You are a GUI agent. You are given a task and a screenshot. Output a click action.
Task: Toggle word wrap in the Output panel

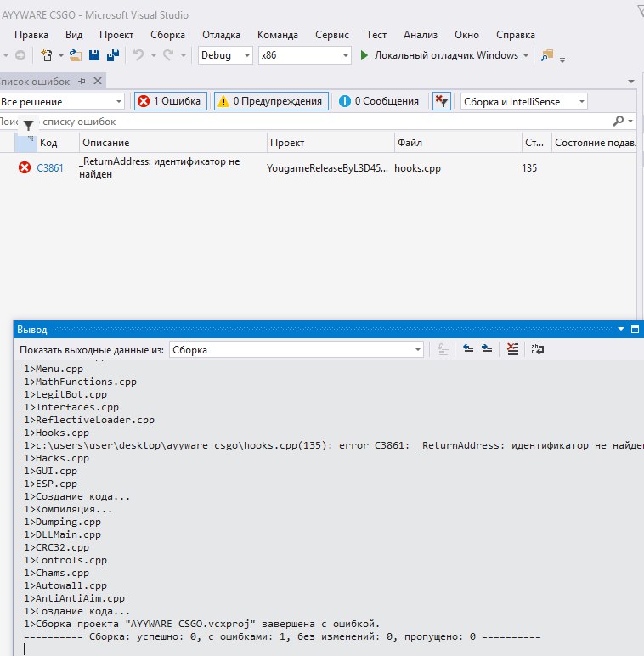click(x=537, y=349)
